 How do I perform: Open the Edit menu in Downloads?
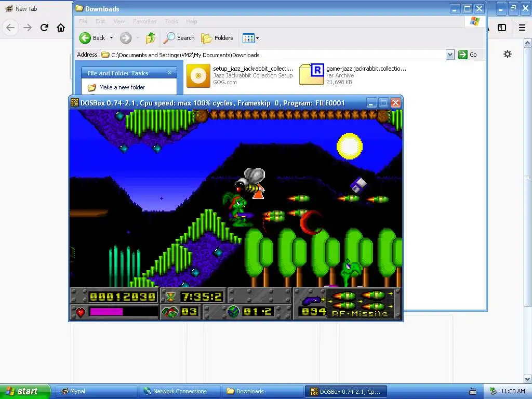[x=100, y=21]
